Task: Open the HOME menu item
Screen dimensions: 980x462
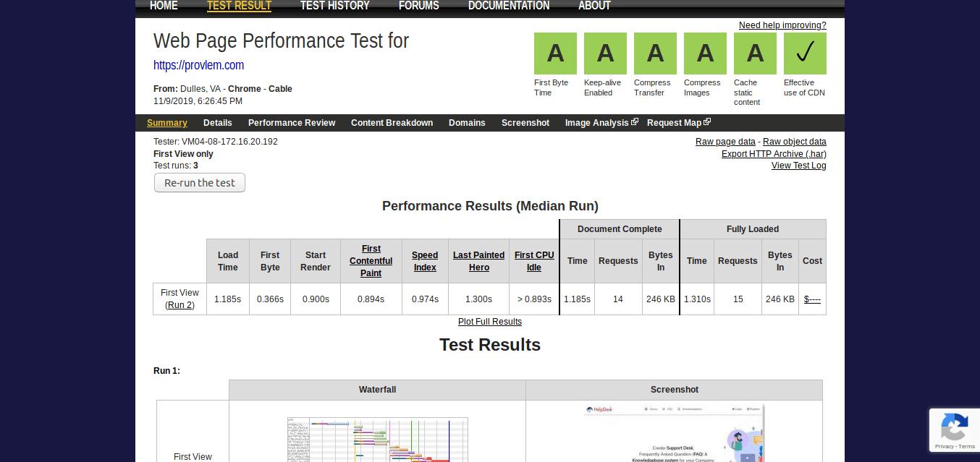Action: [x=164, y=6]
